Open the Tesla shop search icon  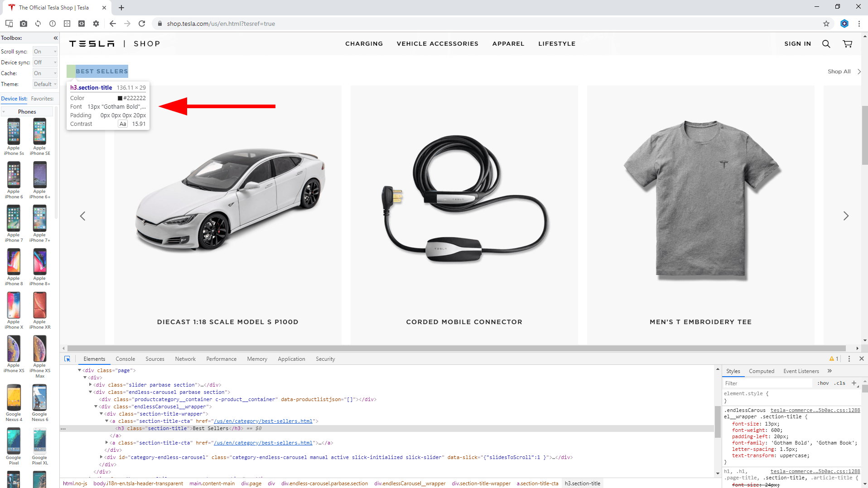point(826,44)
